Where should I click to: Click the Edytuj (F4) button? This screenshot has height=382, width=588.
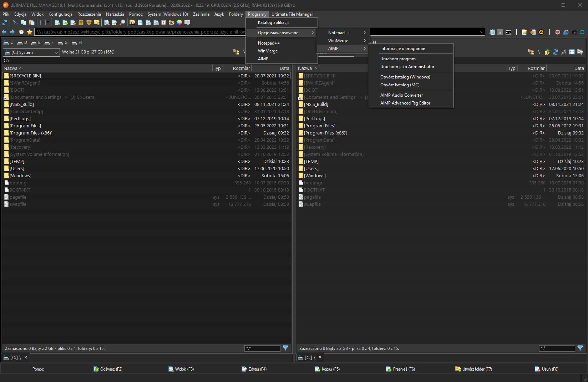click(254, 369)
